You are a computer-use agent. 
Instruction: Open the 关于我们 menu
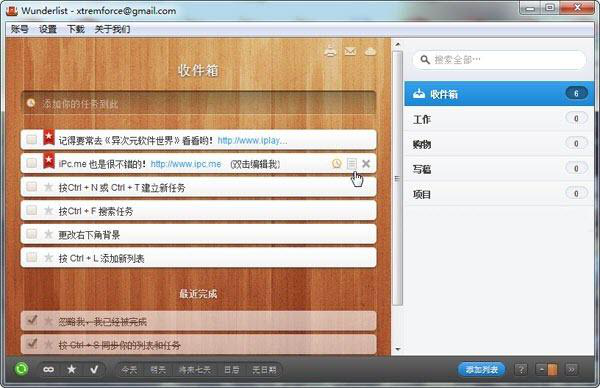(112, 29)
